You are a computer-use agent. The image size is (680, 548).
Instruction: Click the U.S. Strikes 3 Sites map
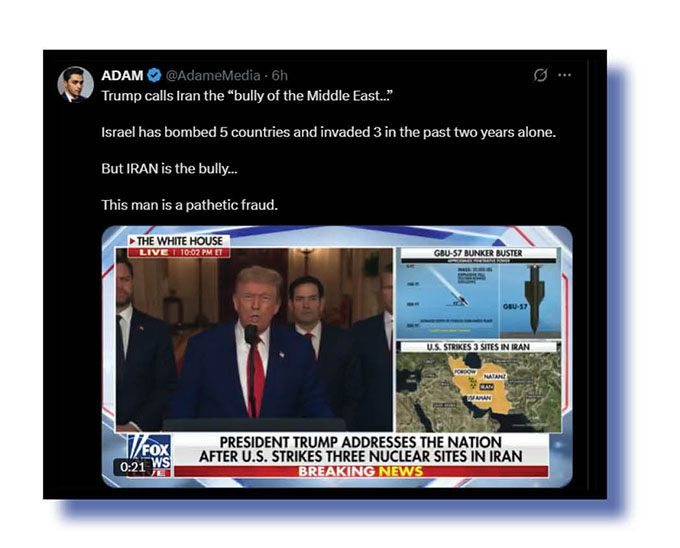click(x=478, y=387)
